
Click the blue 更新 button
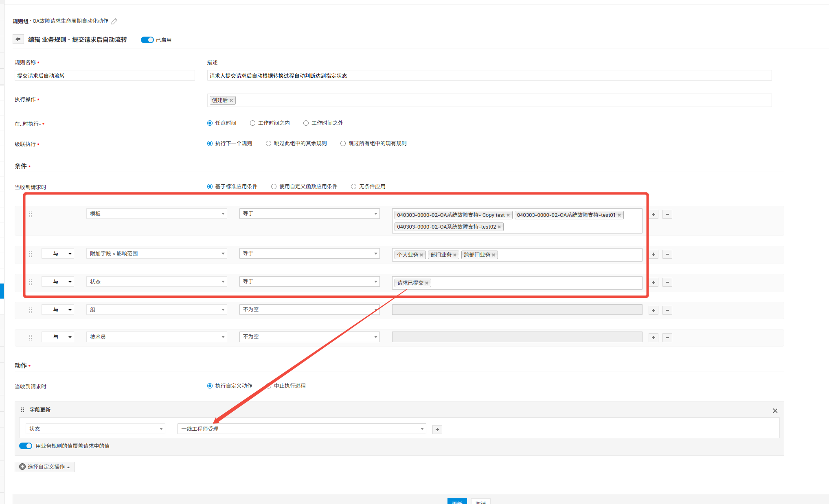pyautogui.click(x=457, y=502)
